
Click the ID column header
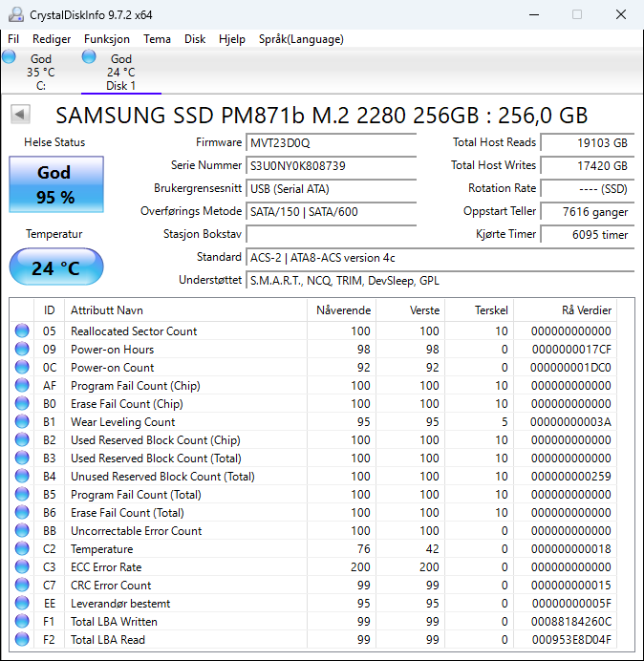point(50,310)
